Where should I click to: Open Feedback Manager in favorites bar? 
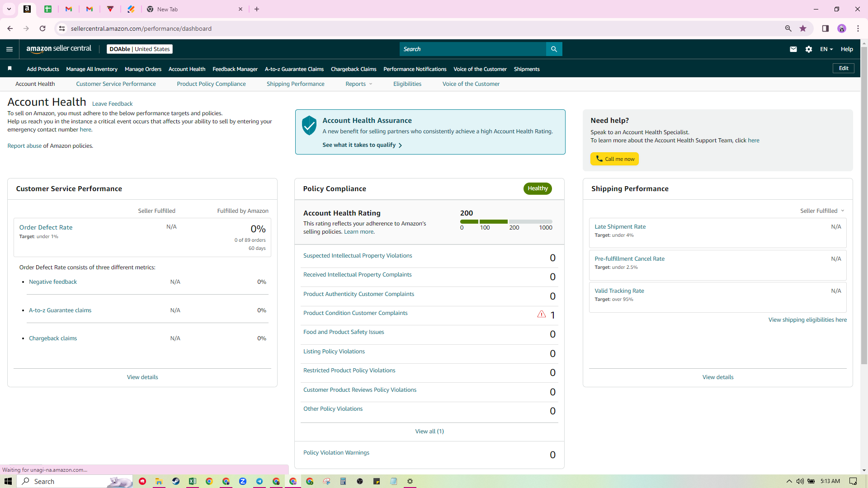pos(235,69)
